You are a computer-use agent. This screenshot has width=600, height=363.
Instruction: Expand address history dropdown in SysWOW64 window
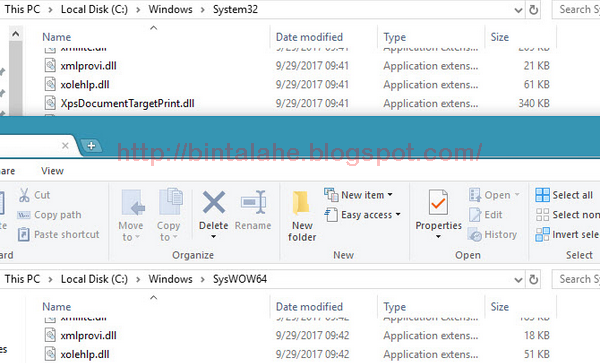pyautogui.click(x=518, y=280)
